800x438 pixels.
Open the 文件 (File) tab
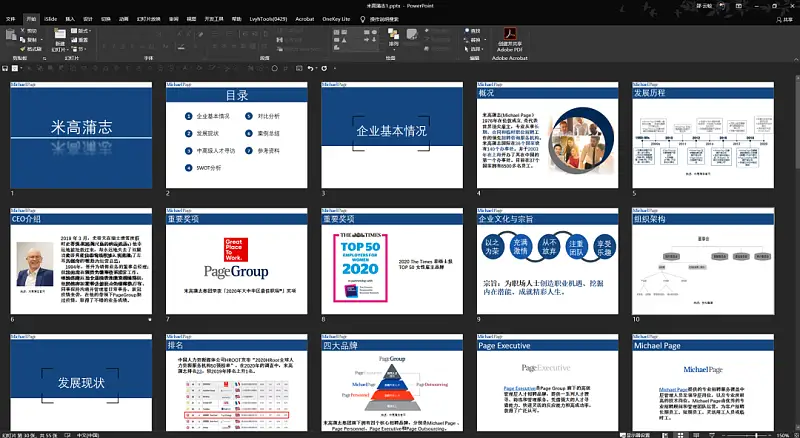point(10,19)
